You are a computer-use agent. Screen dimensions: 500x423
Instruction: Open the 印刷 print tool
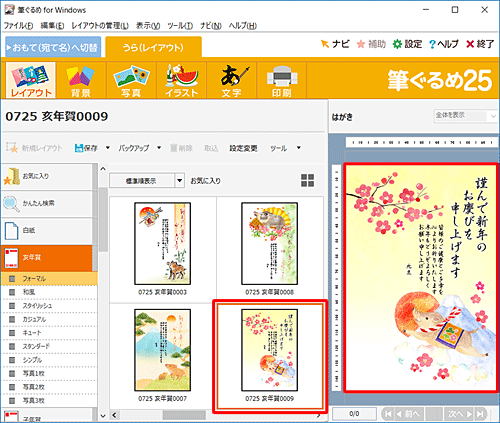(x=282, y=80)
